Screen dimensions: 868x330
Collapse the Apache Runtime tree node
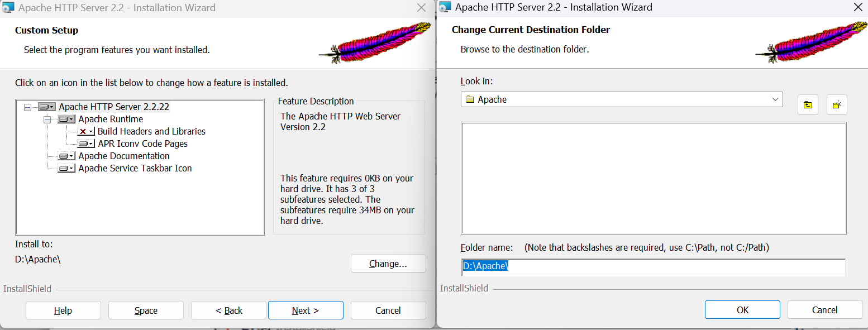(47, 119)
